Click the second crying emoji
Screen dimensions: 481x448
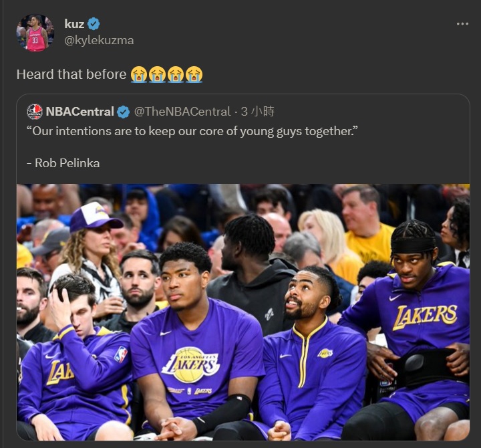pyautogui.click(x=157, y=74)
